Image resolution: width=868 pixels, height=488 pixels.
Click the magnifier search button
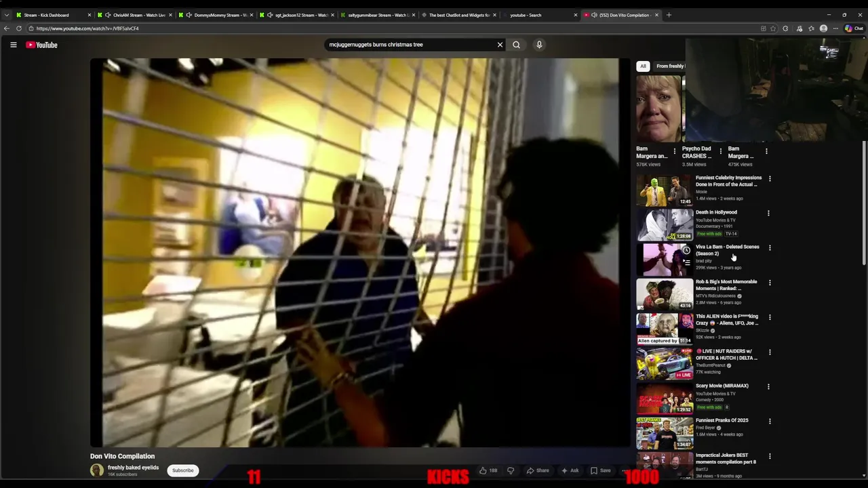tap(516, 45)
